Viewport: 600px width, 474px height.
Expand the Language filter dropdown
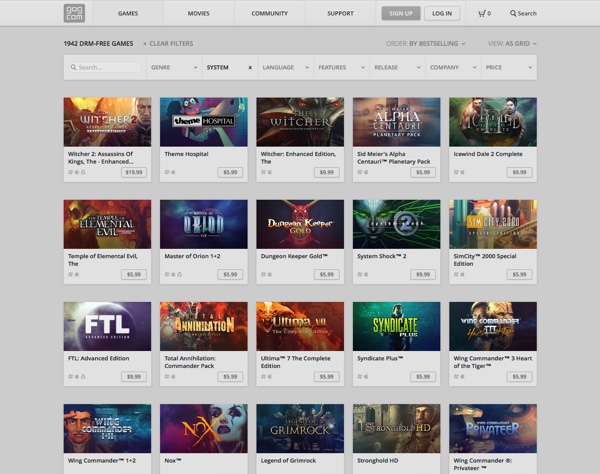pyautogui.click(x=286, y=67)
